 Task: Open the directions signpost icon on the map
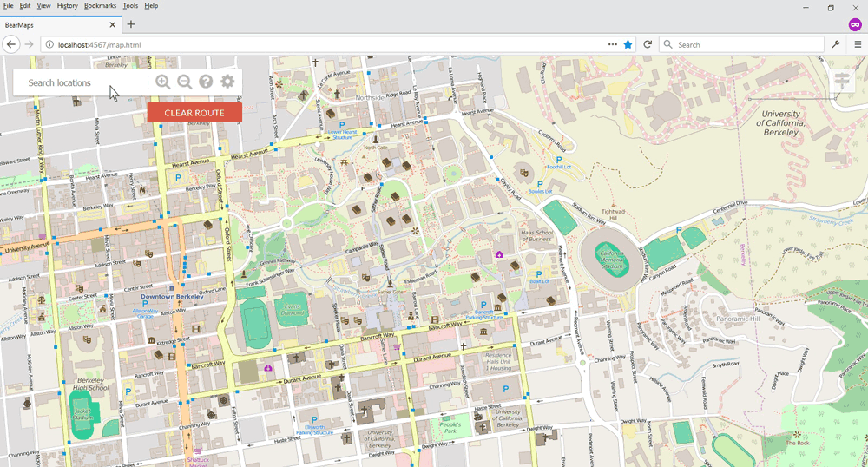coord(842,81)
